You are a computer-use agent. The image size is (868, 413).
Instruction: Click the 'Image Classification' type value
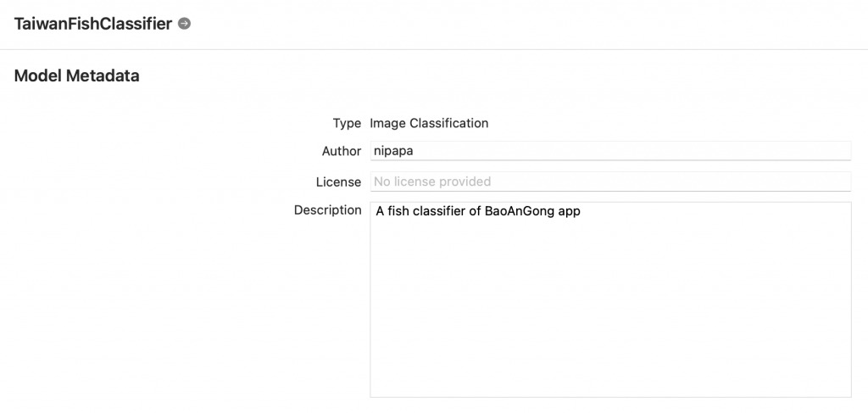coord(429,123)
